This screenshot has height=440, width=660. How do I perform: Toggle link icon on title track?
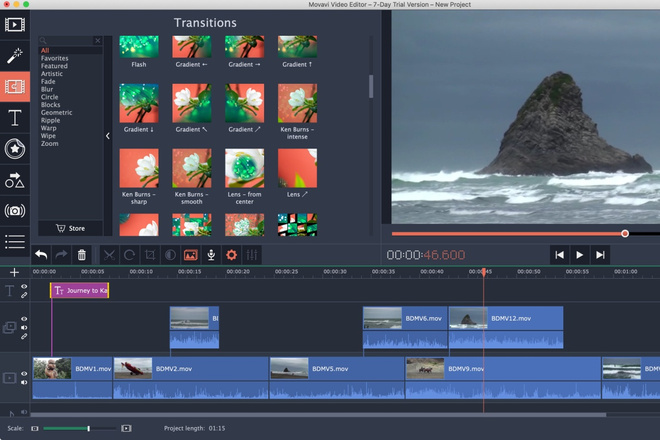[x=24, y=295]
